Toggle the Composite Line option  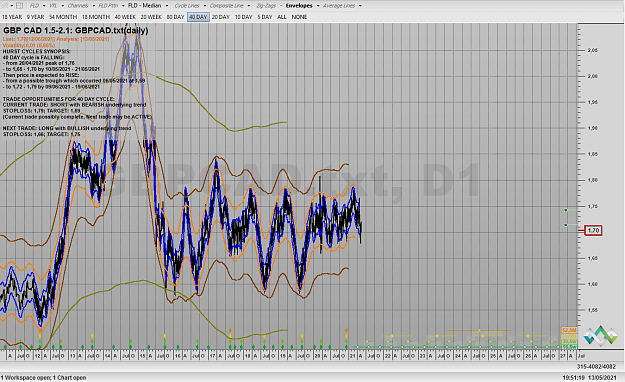pos(226,6)
